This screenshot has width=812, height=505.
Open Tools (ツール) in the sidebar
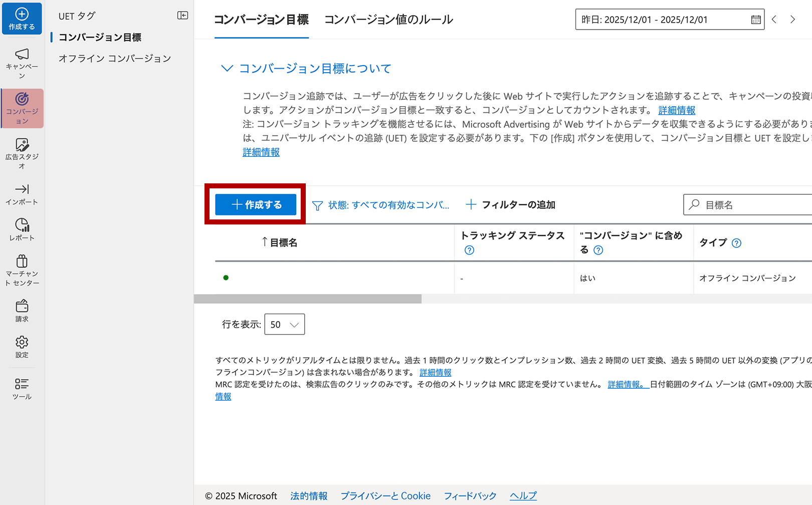pyautogui.click(x=22, y=389)
